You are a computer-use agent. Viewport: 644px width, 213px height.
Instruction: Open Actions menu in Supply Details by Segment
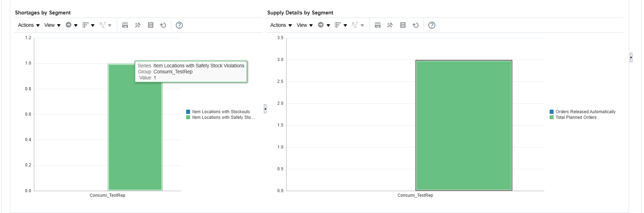click(281, 25)
